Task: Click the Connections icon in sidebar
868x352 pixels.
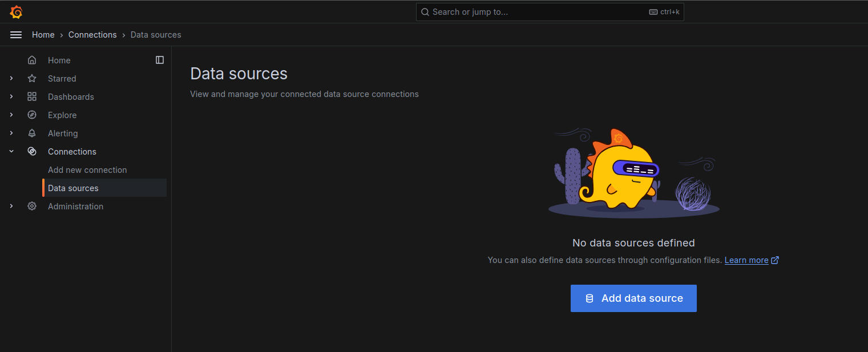Action: 32,152
